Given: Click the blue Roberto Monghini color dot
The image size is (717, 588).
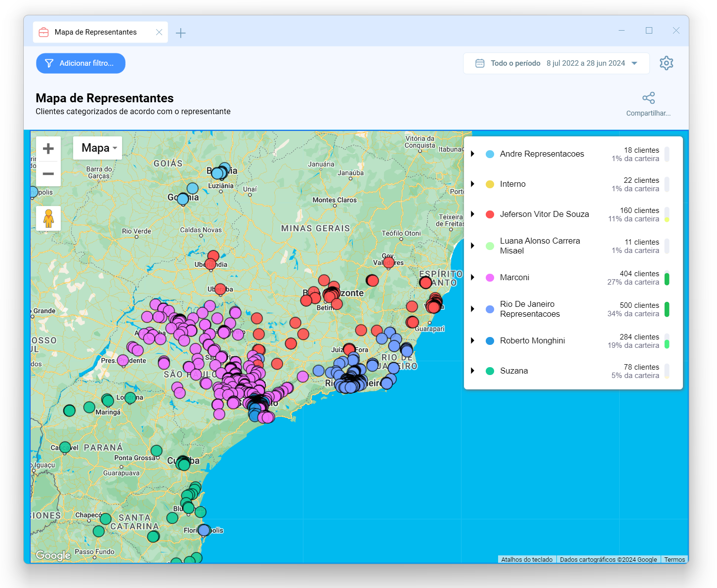Looking at the screenshot, I should pos(490,341).
